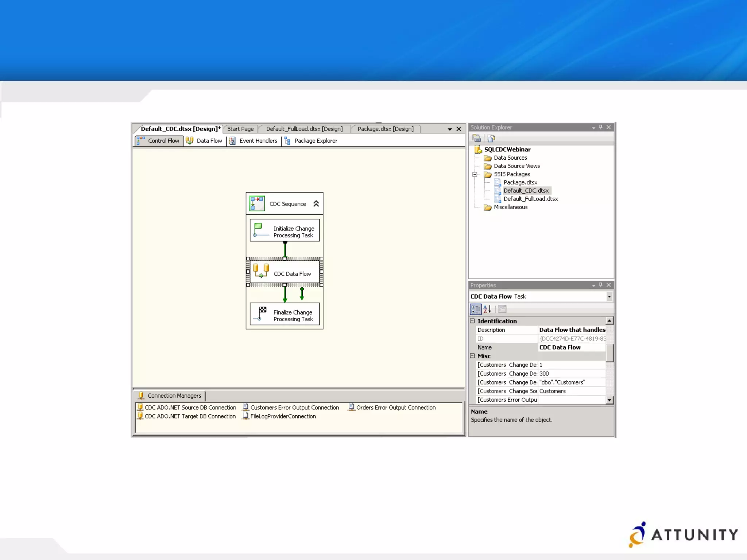747x560 pixels.
Task: Close the Solution Explorer panel
Action: pos(609,127)
